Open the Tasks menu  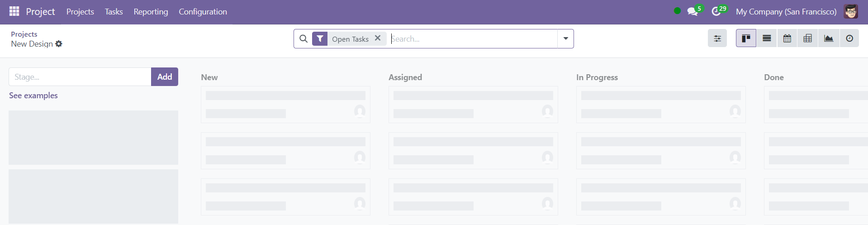(114, 12)
